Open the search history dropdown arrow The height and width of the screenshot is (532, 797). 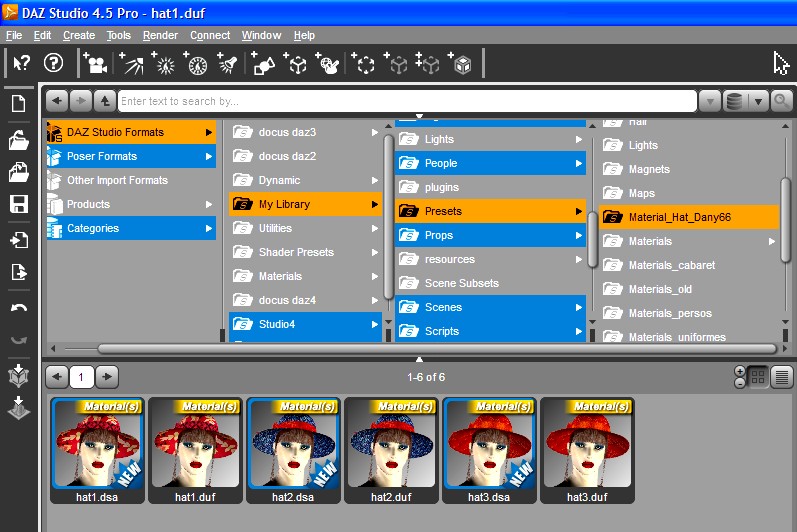click(x=710, y=102)
